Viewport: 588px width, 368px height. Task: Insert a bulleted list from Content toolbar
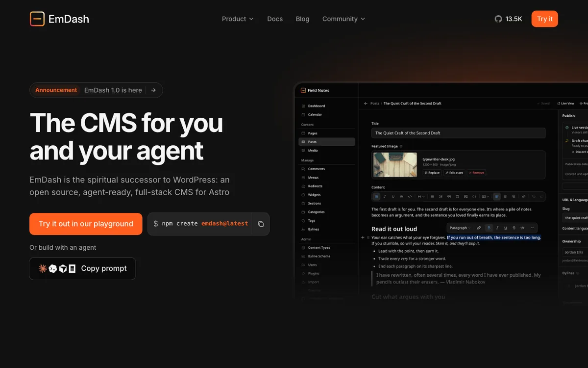(x=432, y=197)
